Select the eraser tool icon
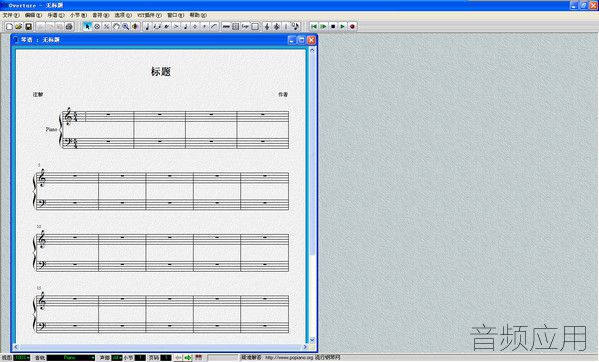 coord(97,26)
